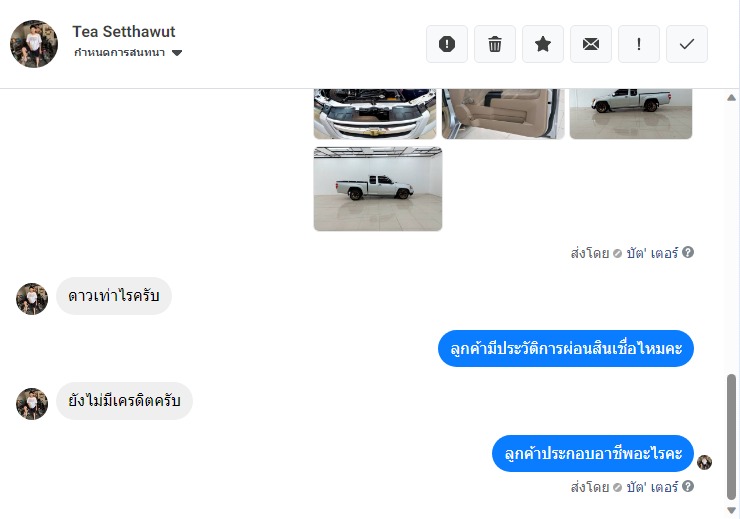Click help icon beside bottom 'ส่งโดย บัต' เตอร์'
Image resolution: width=740 pixels, height=519 pixels.
tap(688, 486)
